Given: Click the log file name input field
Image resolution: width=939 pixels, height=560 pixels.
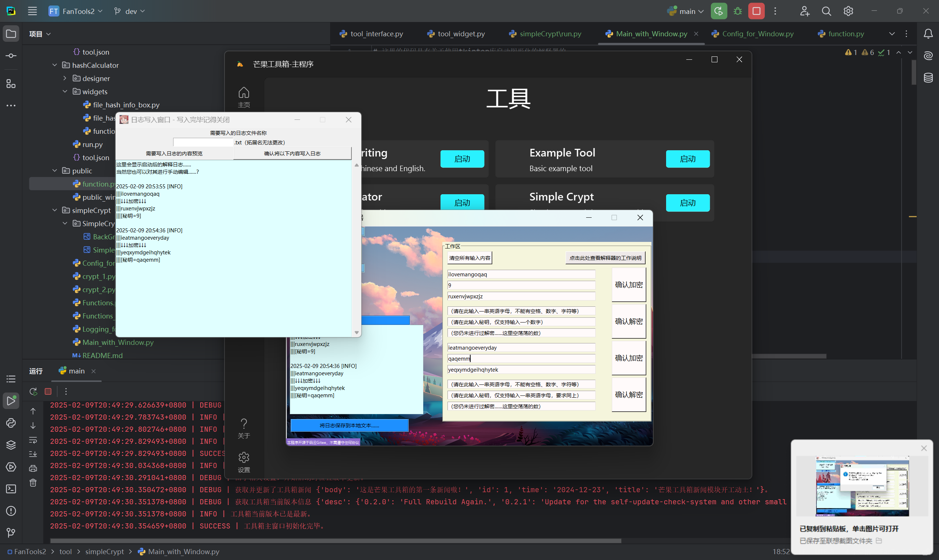Looking at the screenshot, I should tap(203, 142).
